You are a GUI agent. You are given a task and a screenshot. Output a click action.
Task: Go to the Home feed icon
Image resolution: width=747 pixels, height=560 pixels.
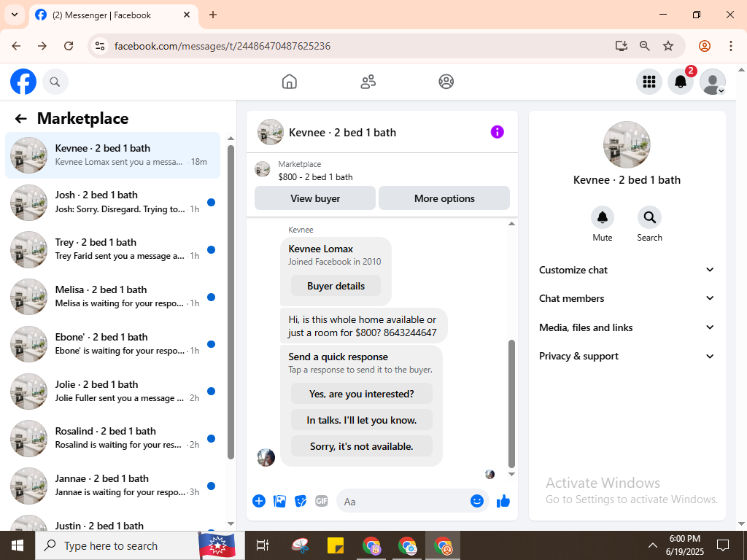[289, 82]
